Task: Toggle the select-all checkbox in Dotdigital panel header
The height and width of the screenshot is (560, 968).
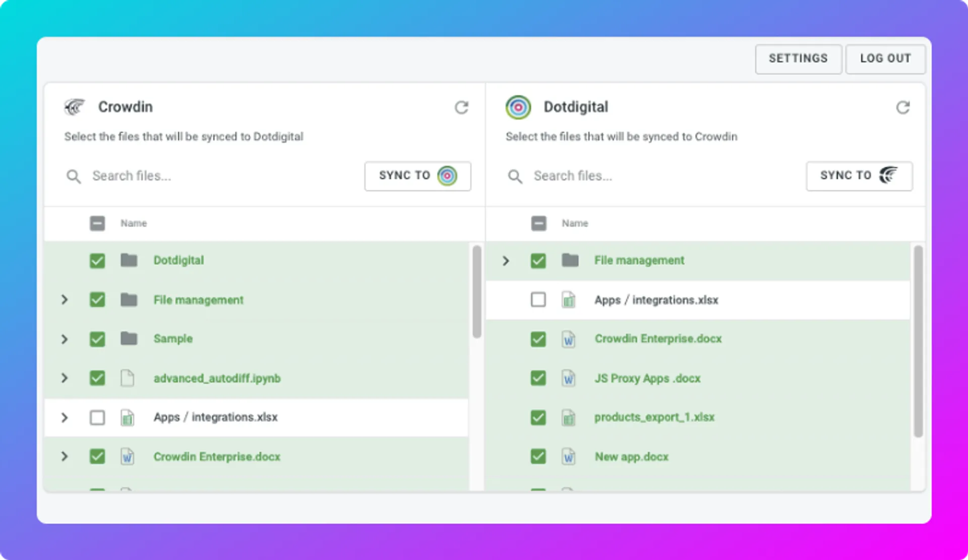Action: [x=538, y=223]
